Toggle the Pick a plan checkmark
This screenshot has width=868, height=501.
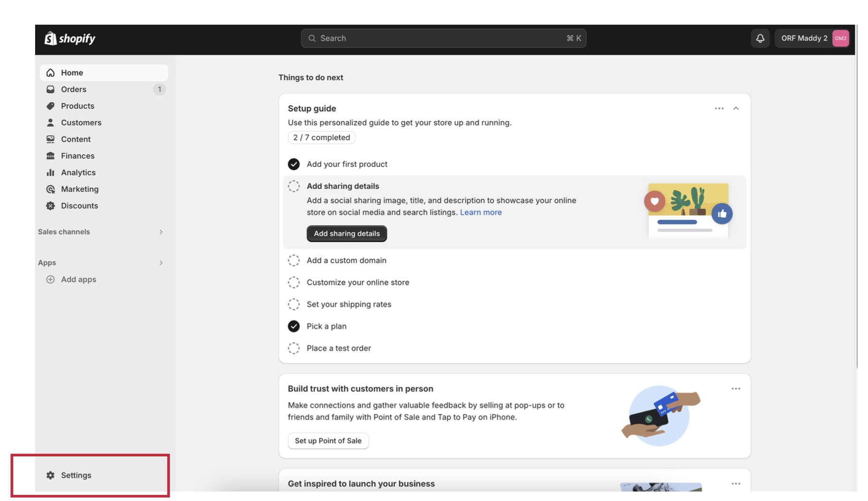point(294,326)
